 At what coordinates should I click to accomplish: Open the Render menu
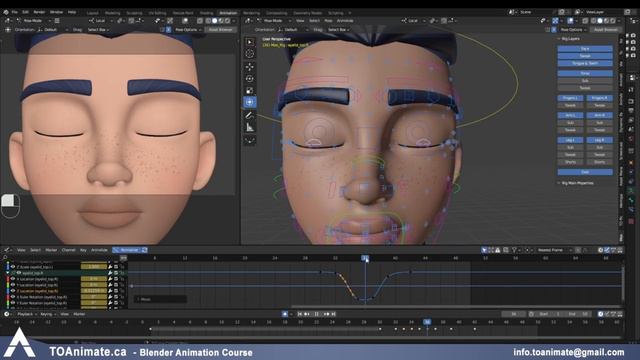[x=39, y=12]
